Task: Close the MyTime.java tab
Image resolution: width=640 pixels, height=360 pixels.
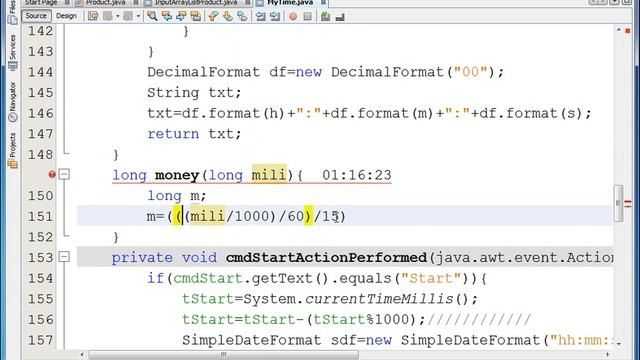Action: pos(323,2)
